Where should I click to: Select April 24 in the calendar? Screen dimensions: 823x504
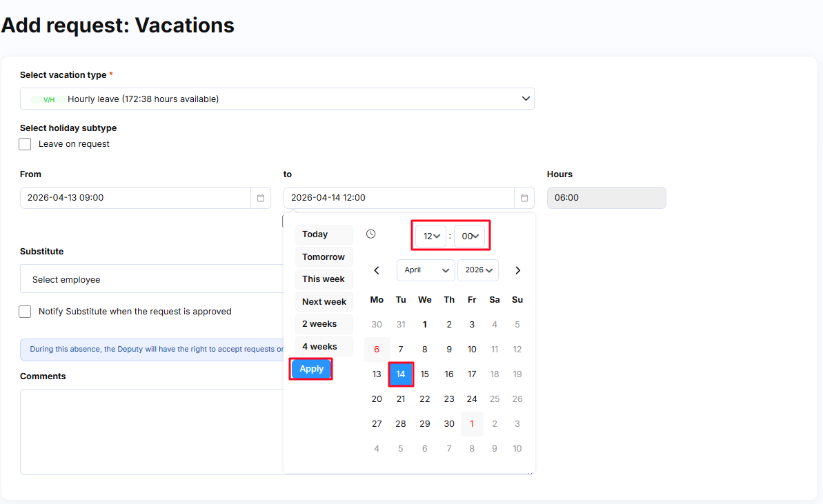472,399
